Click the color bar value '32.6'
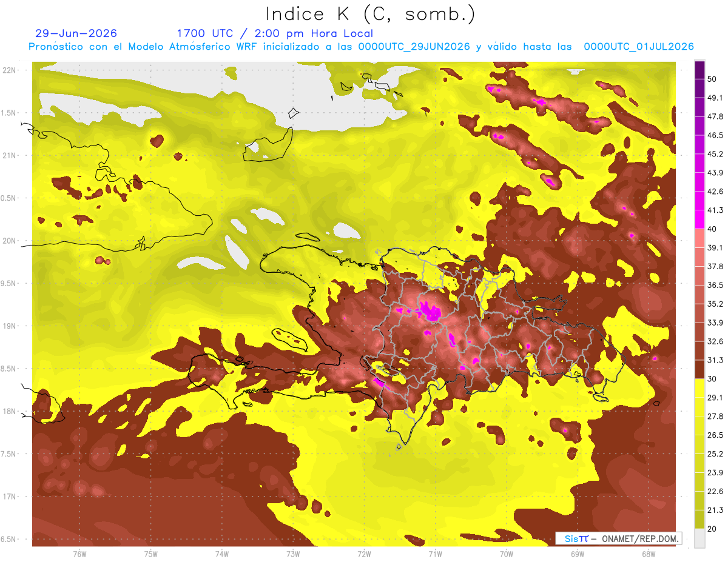This screenshot has width=728, height=562. [x=715, y=341]
